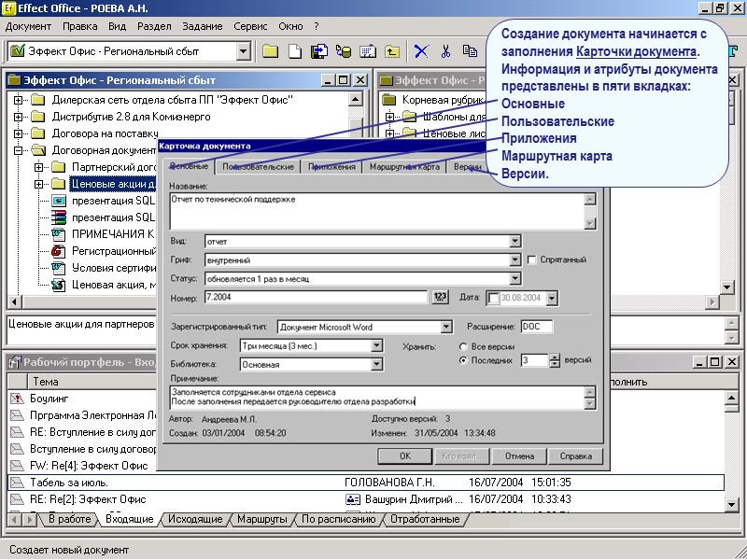Click the calendar schedule toolbar icon

368,51
